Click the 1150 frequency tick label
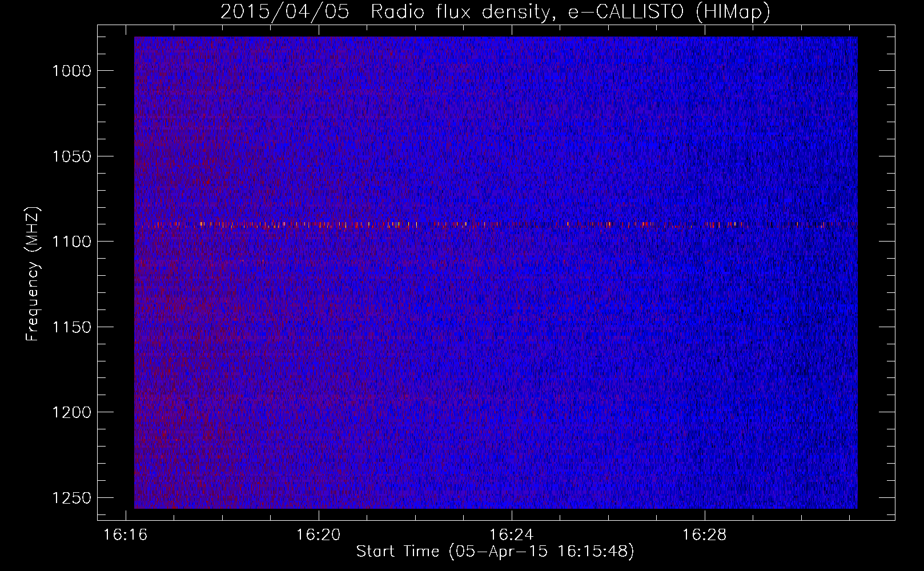This screenshot has width=924, height=571. tap(71, 327)
